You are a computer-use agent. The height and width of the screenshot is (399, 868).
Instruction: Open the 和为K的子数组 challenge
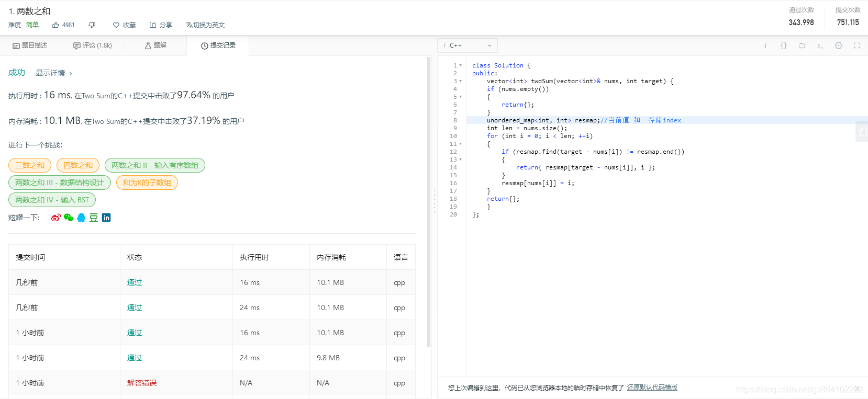(x=147, y=183)
